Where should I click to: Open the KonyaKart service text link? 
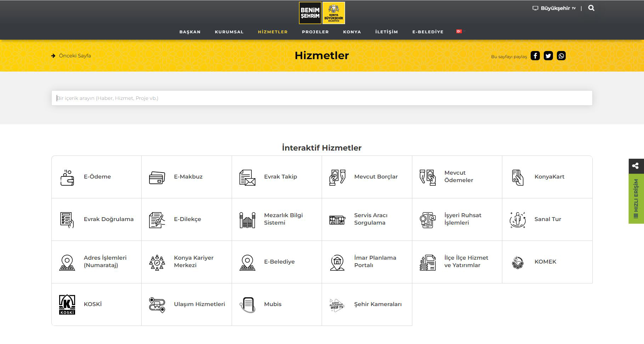549,177
